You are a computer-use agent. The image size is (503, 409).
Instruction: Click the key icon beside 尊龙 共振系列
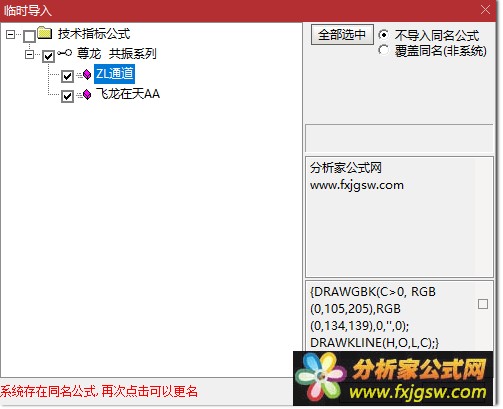[64, 53]
